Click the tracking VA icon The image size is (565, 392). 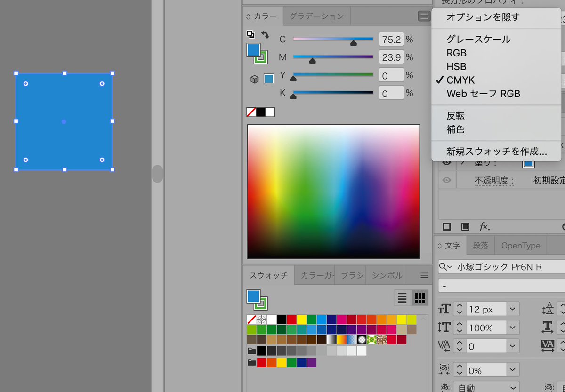pos(548,346)
